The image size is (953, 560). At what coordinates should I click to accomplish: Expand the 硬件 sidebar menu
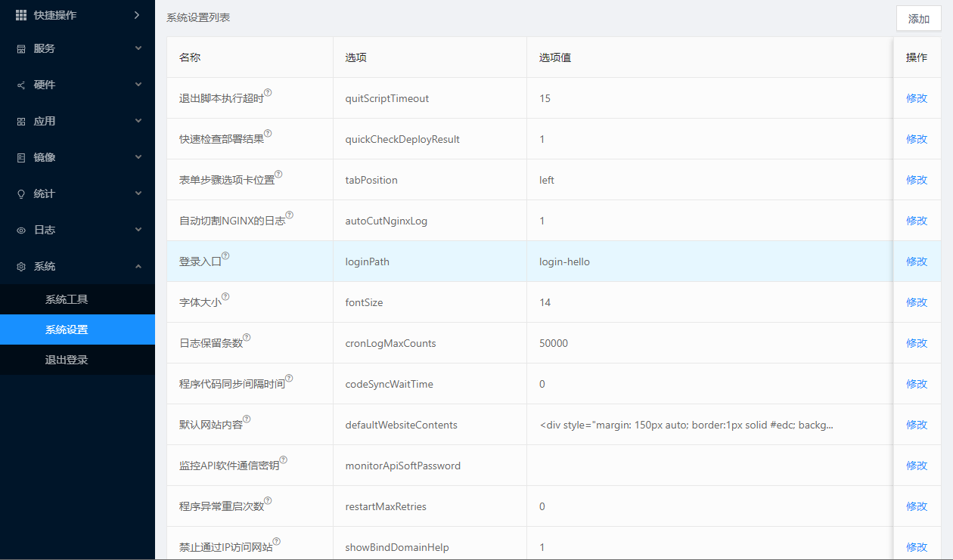77,85
